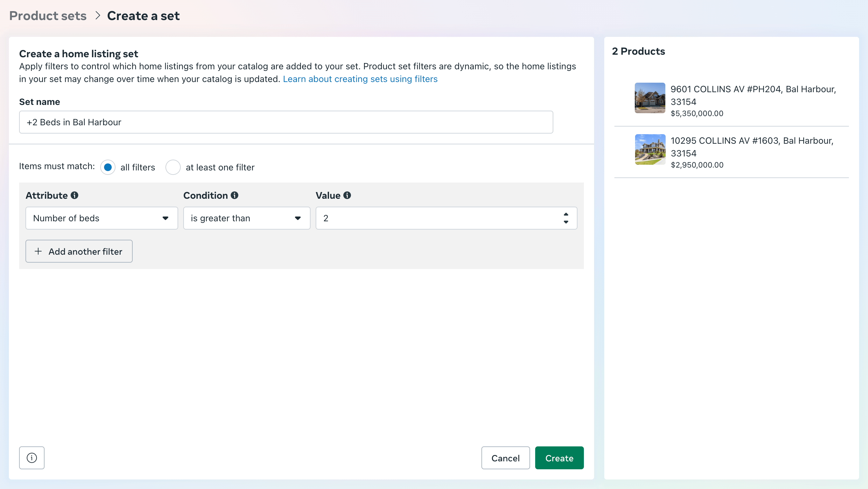Click the 'Create a home listing set' heading
This screenshot has width=868, height=489.
coord(79,54)
